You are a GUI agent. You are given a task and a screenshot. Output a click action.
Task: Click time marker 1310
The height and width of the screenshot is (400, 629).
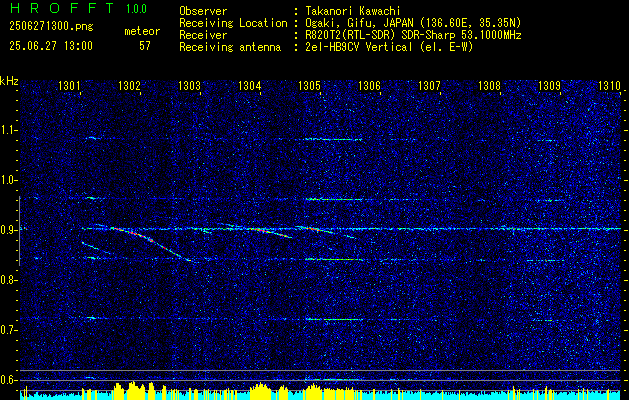coord(609,85)
